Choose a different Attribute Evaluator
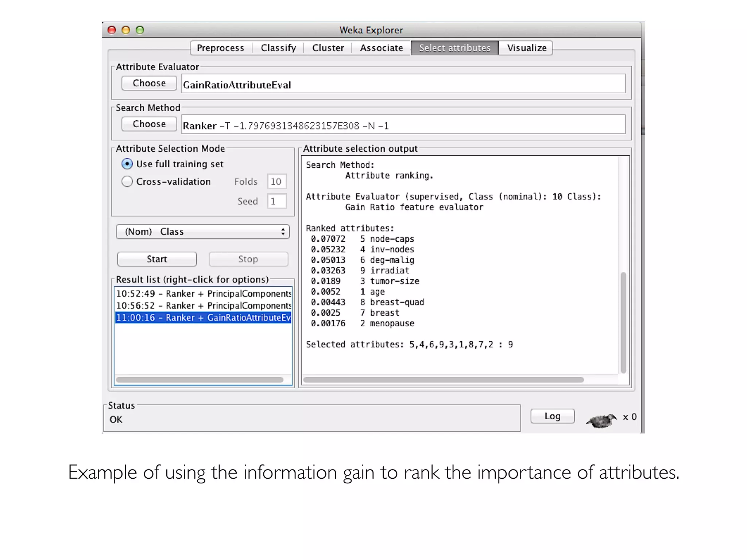Viewport: 747px width, 560px height. pos(149,83)
